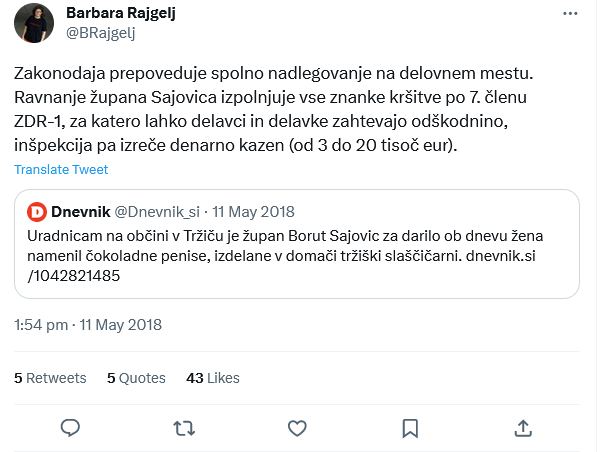
Task: Retweet using the arrows icon
Action: [x=184, y=428]
